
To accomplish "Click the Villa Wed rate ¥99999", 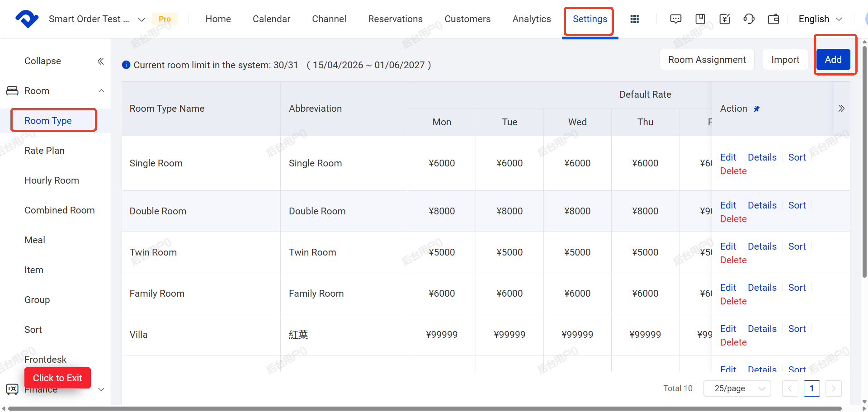I will click(577, 335).
